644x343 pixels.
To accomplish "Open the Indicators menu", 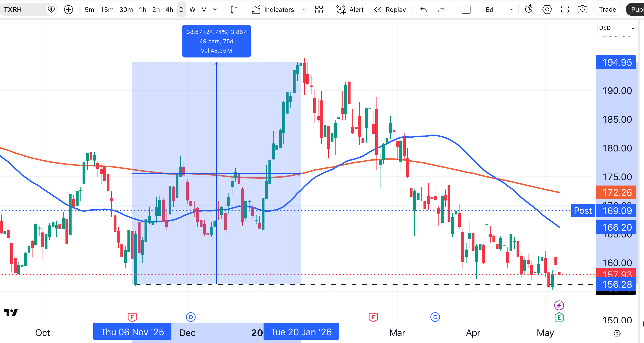I will (273, 10).
